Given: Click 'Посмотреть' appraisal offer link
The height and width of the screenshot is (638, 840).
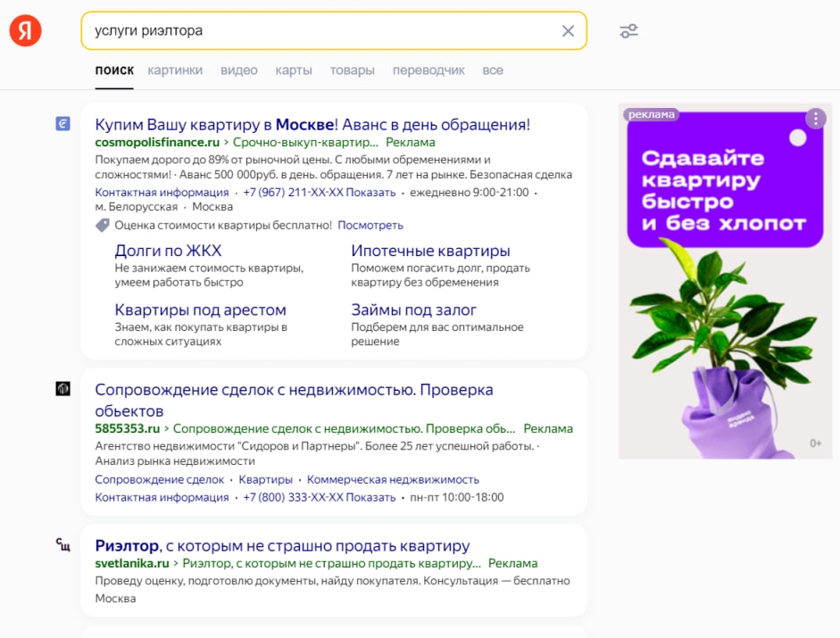Looking at the screenshot, I should coord(370,225).
